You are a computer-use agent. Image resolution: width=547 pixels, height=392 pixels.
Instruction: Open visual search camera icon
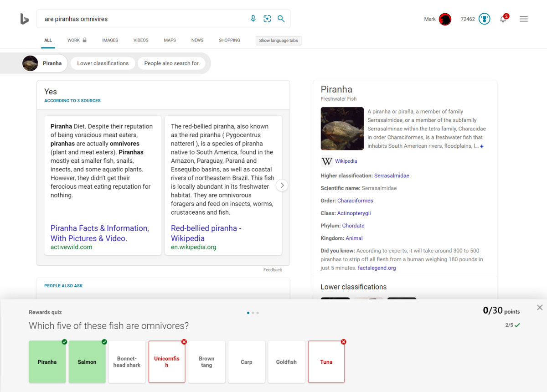coord(267,19)
